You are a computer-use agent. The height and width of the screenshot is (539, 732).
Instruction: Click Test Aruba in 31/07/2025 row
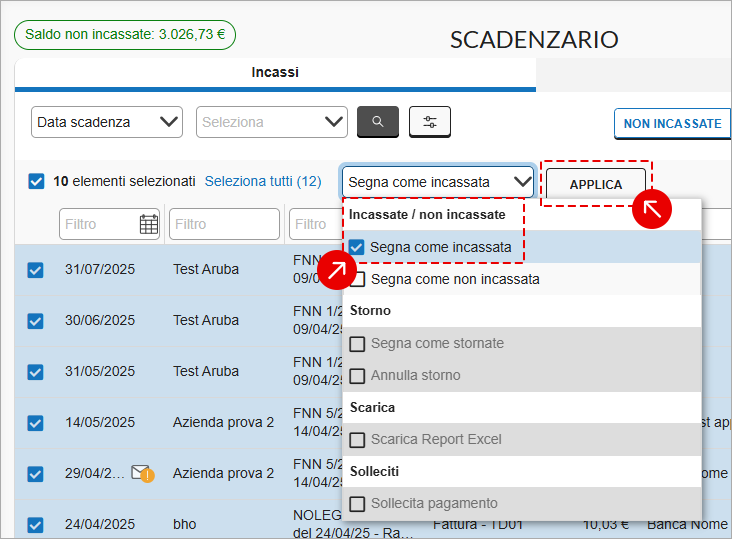click(x=206, y=269)
